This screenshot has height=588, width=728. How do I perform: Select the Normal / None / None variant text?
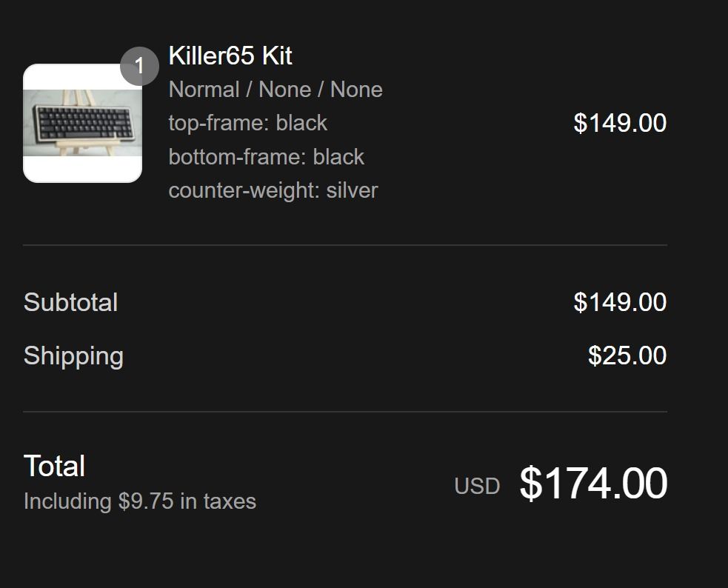pyautogui.click(x=275, y=89)
